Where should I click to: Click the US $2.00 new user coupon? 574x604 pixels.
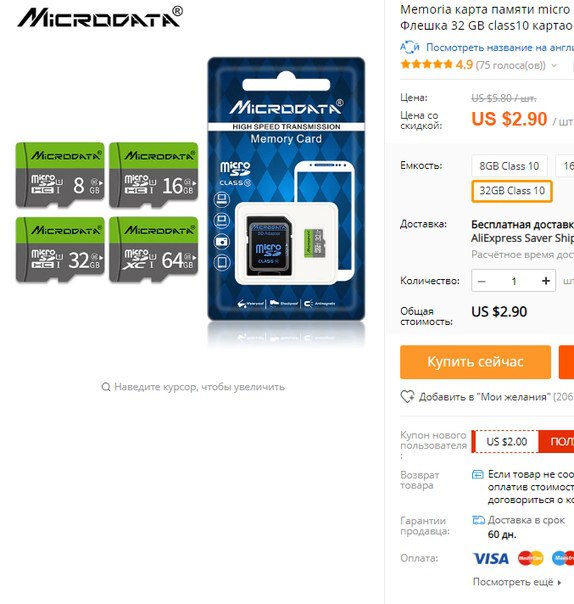pos(507,441)
